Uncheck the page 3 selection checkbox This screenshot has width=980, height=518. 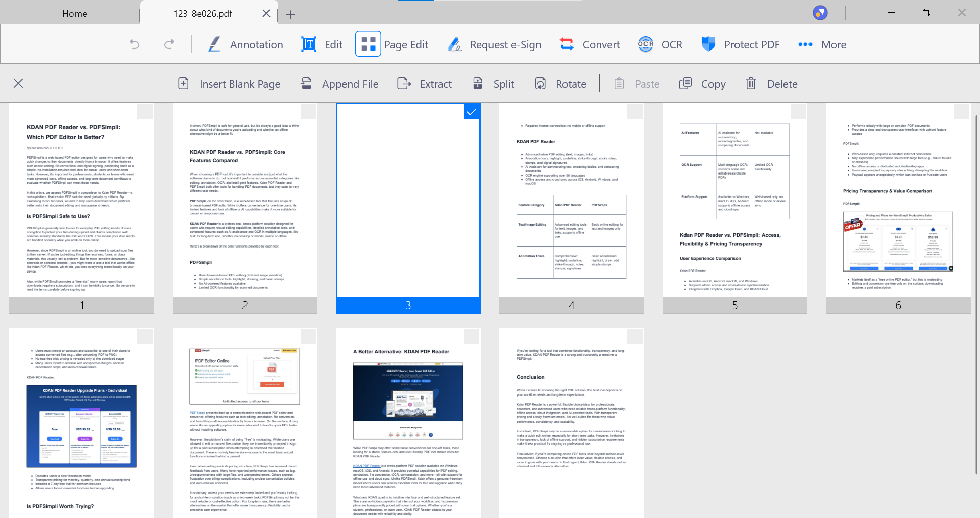(x=472, y=112)
